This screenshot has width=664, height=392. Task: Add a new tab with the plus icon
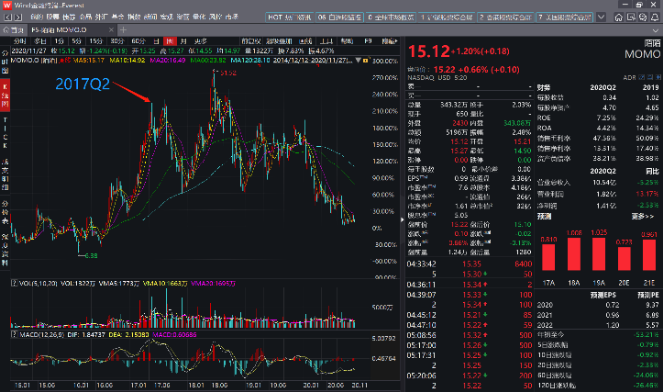coord(123,30)
